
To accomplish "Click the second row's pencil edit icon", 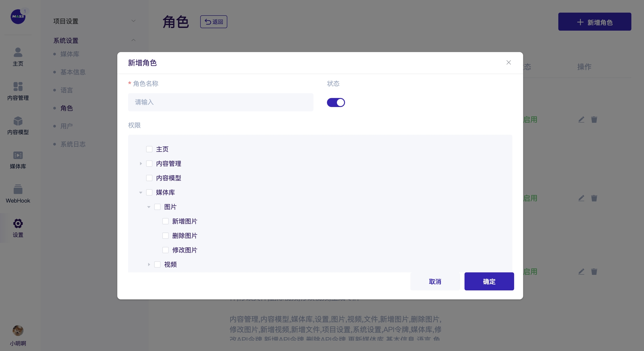I will [581, 198].
